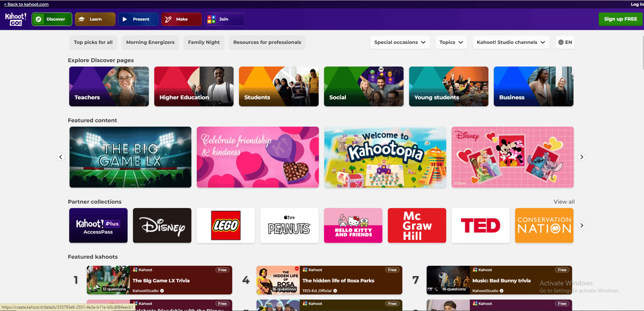Click the Kahoot! GO logo
The image size is (644, 311).
16,19
